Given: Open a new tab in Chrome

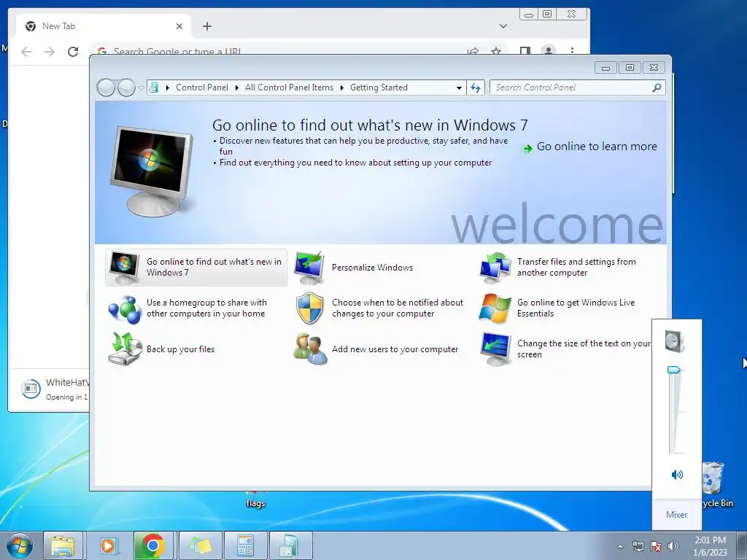Looking at the screenshot, I should tap(206, 26).
